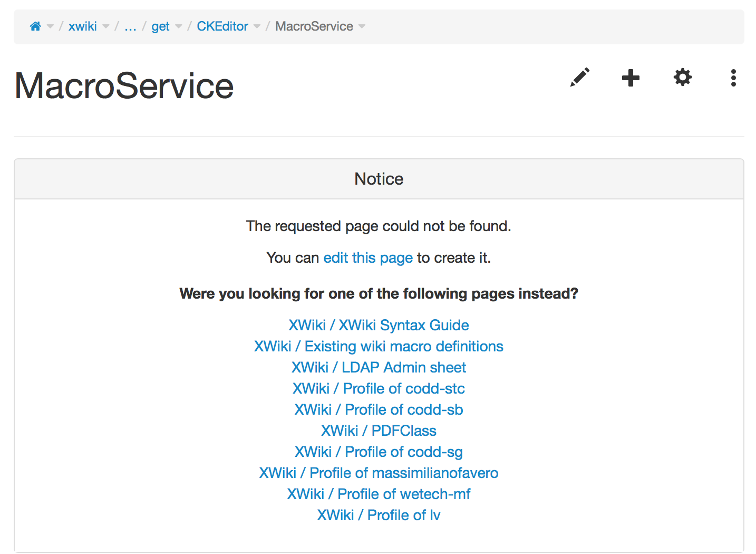Screen dimensions: 756x554
Task: Open the three-dot more actions menu
Action: [x=733, y=78]
